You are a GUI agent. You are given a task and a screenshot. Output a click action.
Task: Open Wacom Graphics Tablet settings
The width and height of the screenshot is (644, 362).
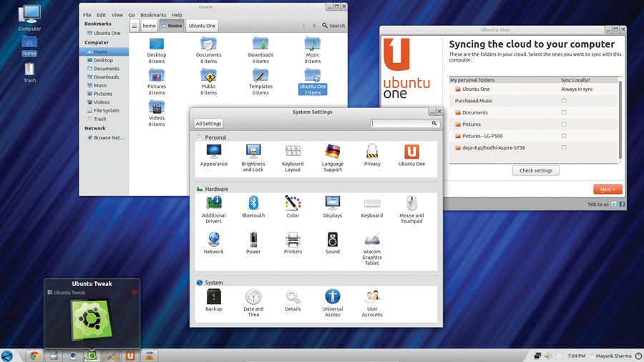point(372,249)
